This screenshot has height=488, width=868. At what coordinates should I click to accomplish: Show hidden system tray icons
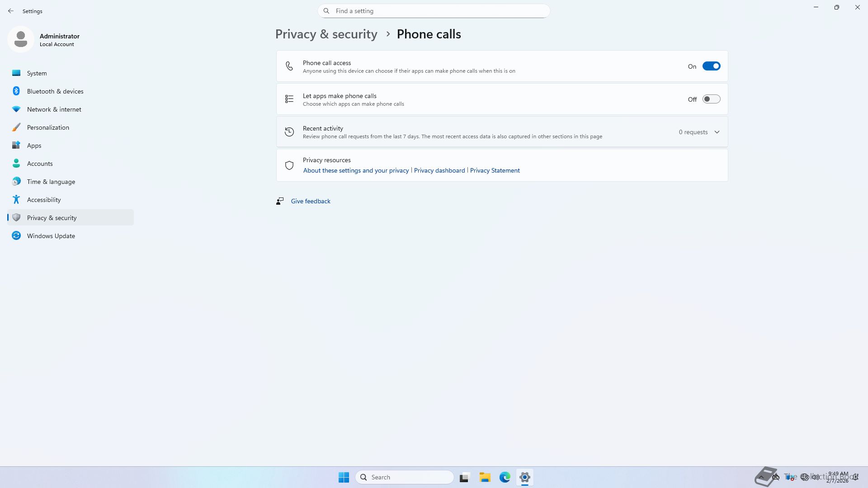(x=761, y=477)
